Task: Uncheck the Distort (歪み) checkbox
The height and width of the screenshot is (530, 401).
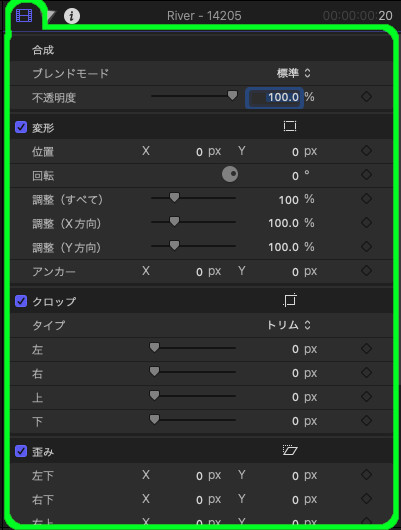Action: (x=21, y=451)
